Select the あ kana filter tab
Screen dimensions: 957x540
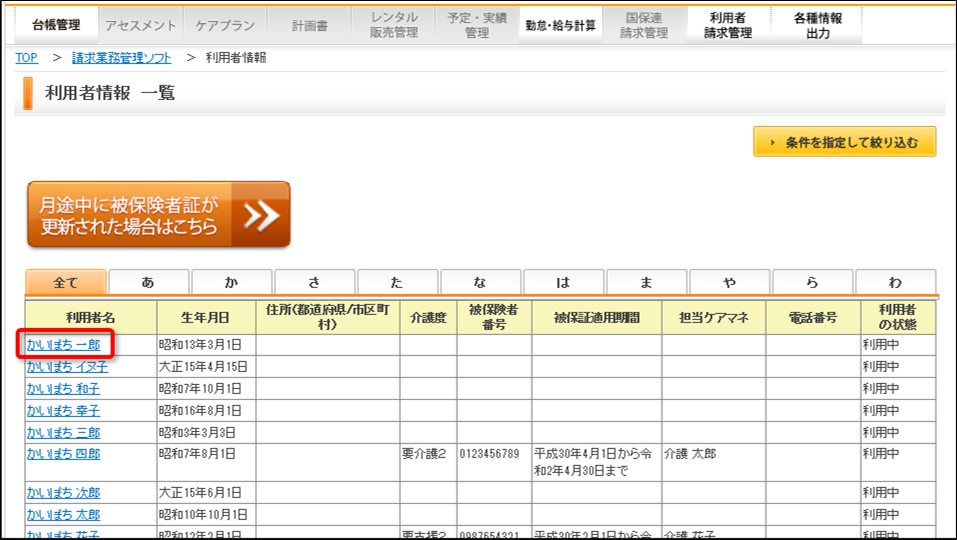pos(148,282)
